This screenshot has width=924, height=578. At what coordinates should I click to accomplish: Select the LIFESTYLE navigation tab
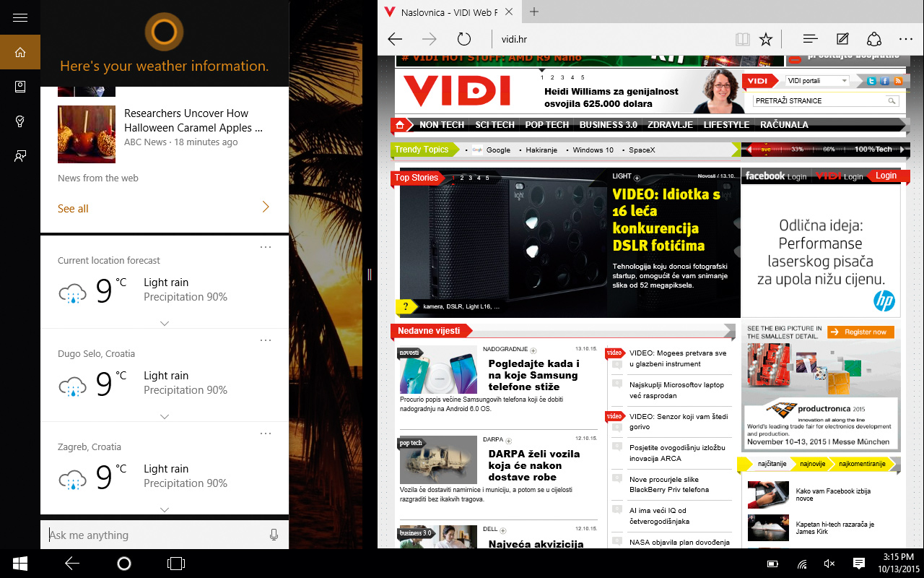[726, 125]
